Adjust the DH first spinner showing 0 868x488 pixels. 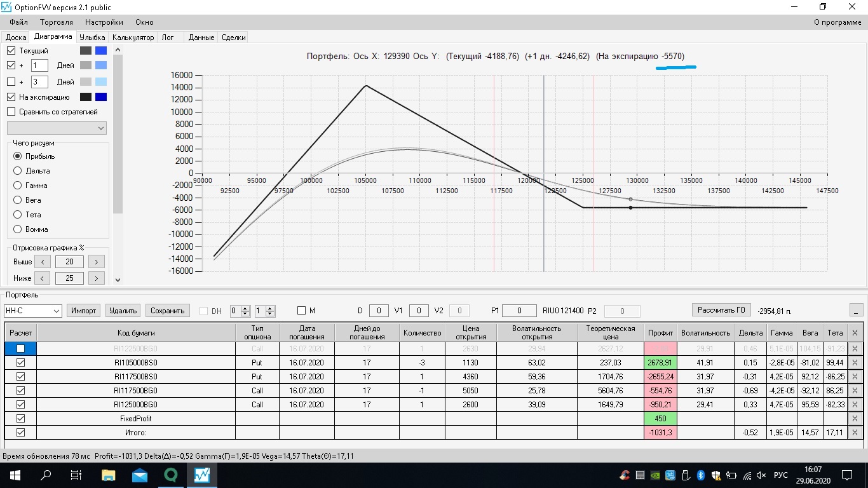(x=240, y=311)
